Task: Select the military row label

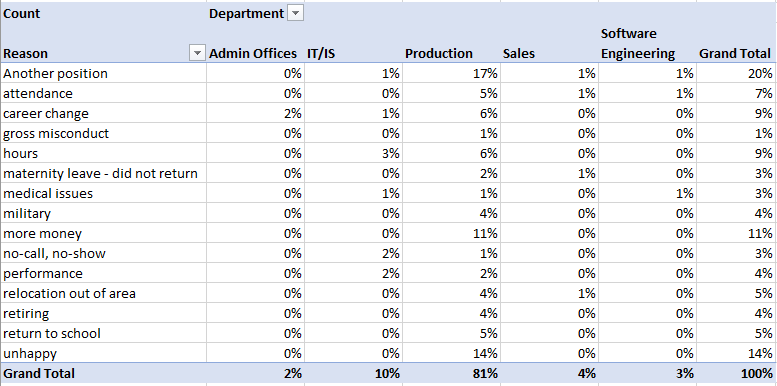Action: [104, 213]
